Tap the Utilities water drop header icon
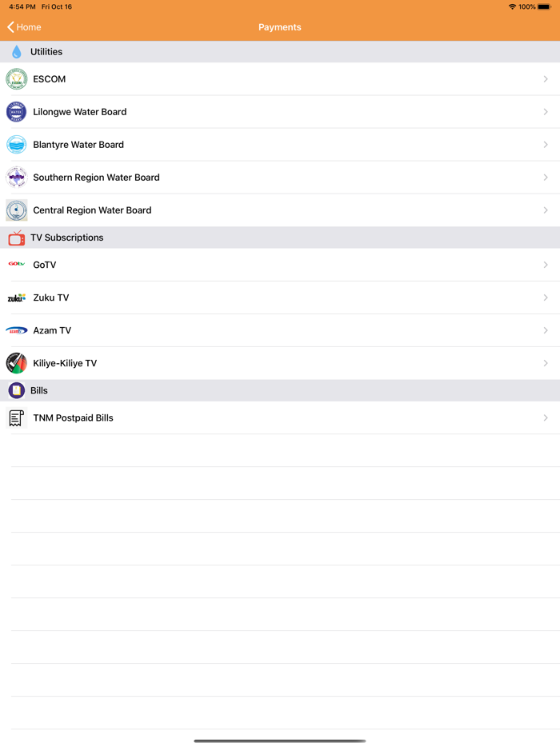Screen dimensions: 560x747 [x=16, y=51]
